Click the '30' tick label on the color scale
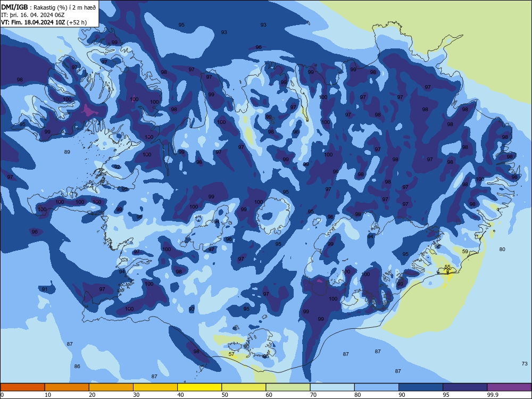This screenshot has width=532, height=399. [x=136, y=395]
